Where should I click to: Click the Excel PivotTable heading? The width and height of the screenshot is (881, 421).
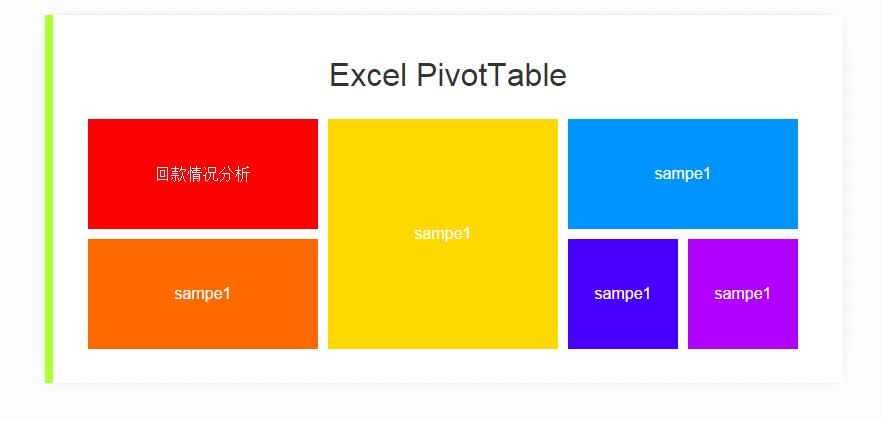(x=448, y=75)
